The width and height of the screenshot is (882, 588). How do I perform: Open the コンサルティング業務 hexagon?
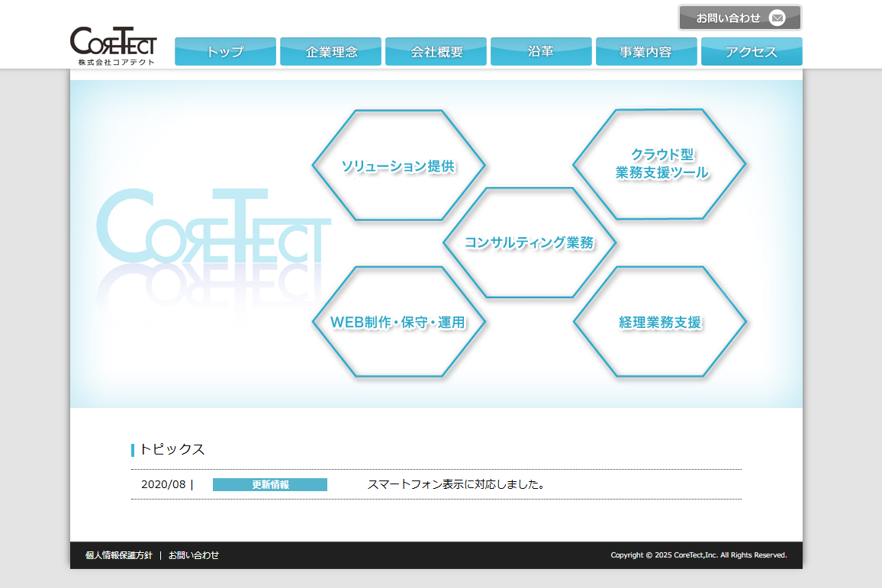coord(530,244)
